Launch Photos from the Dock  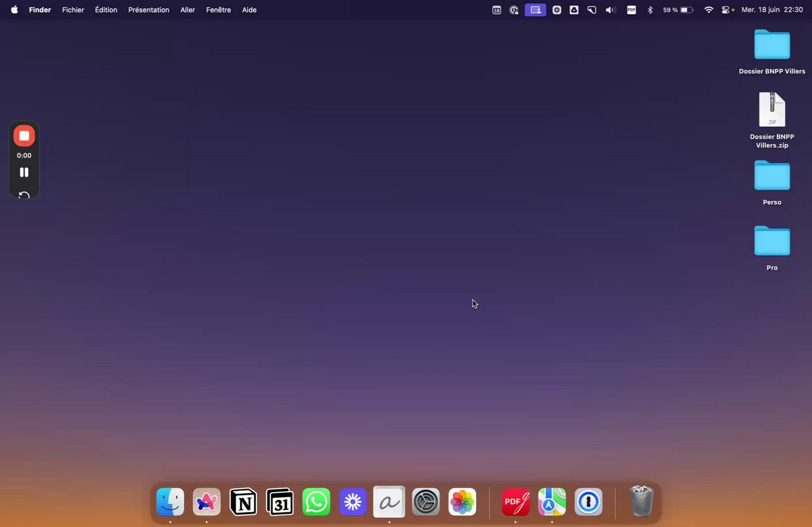coord(462,502)
